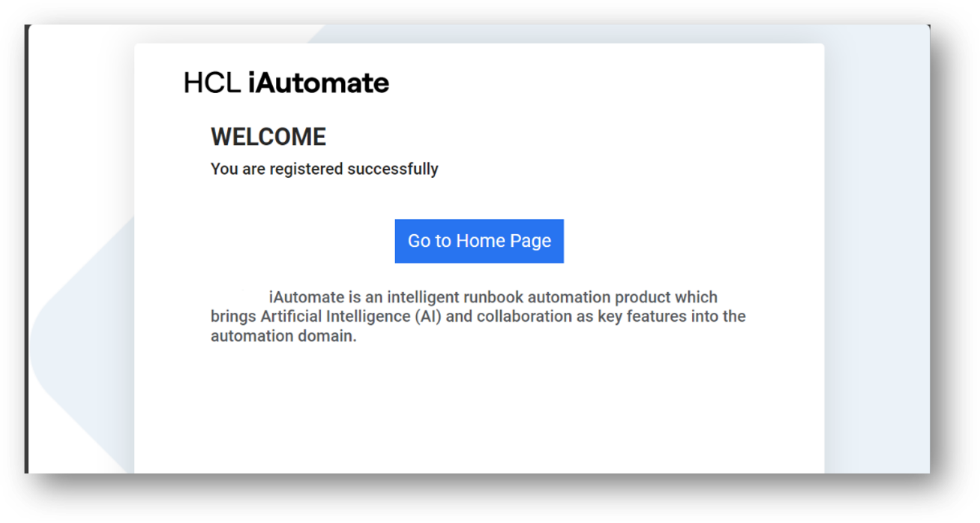Click the 'You are registered successfully' message
Viewport: 980px width, 523px height.
pyautogui.click(x=324, y=169)
